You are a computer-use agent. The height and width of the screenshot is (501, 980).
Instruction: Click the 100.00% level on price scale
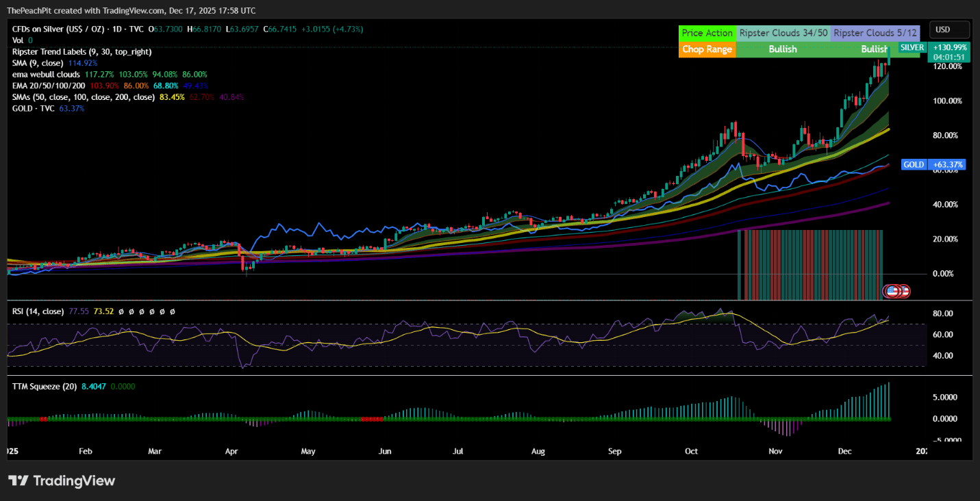948,101
